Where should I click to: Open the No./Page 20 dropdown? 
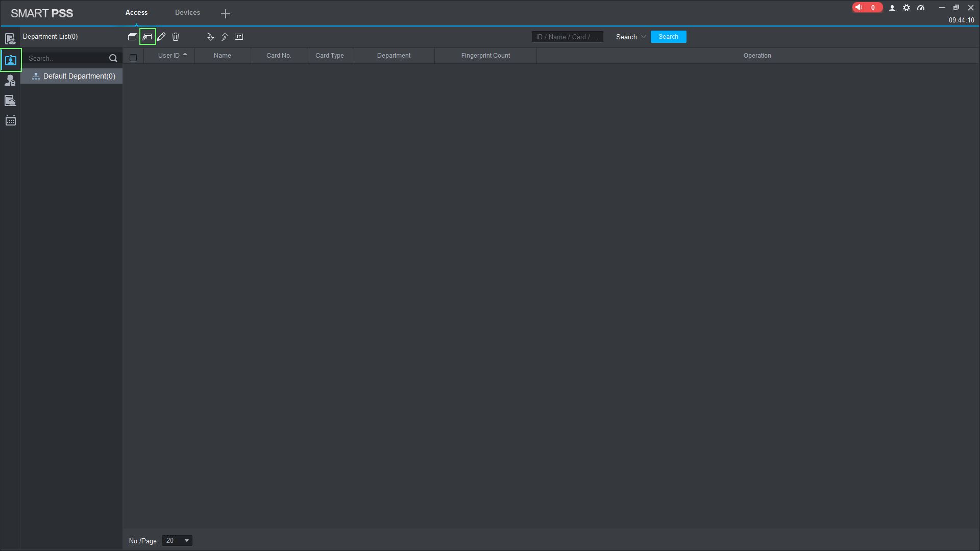(177, 541)
